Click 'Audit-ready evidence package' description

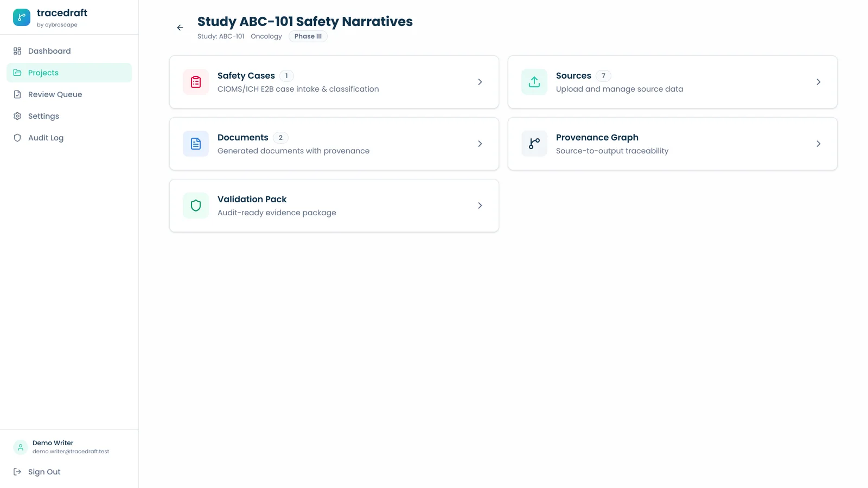pyautogui.click(x=277, y=213)
